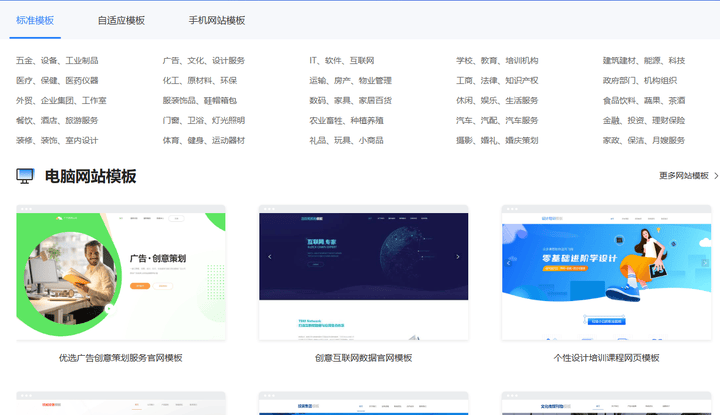The image size is (720, 415).
Task: Click left carousel arrow in design course template
Action: coord(510,263)
